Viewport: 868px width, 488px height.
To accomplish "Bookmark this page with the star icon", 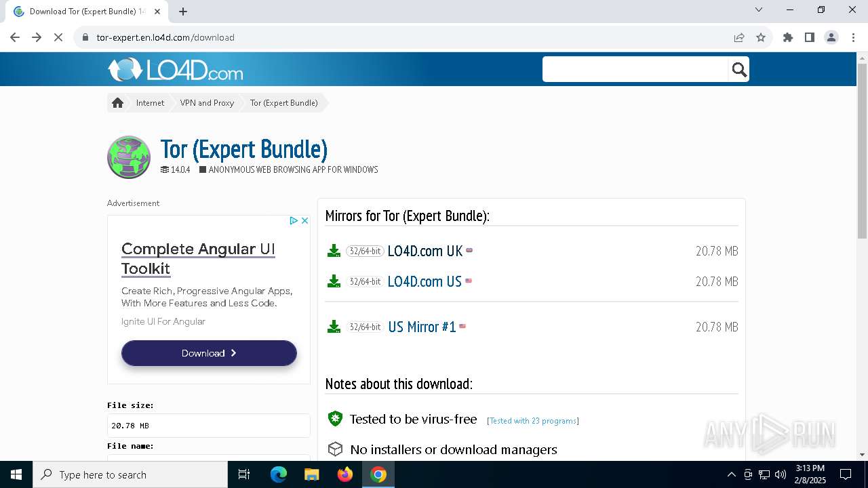I will pos(761,37).
